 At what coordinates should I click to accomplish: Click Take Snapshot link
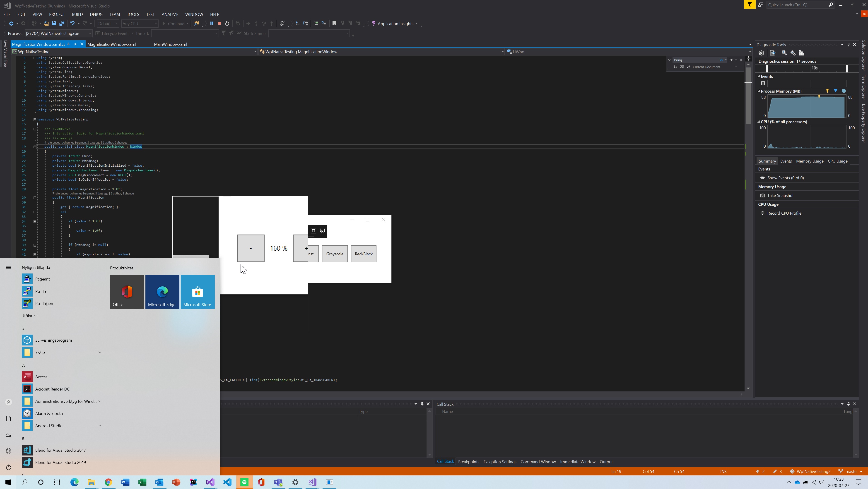coord(780,196)
